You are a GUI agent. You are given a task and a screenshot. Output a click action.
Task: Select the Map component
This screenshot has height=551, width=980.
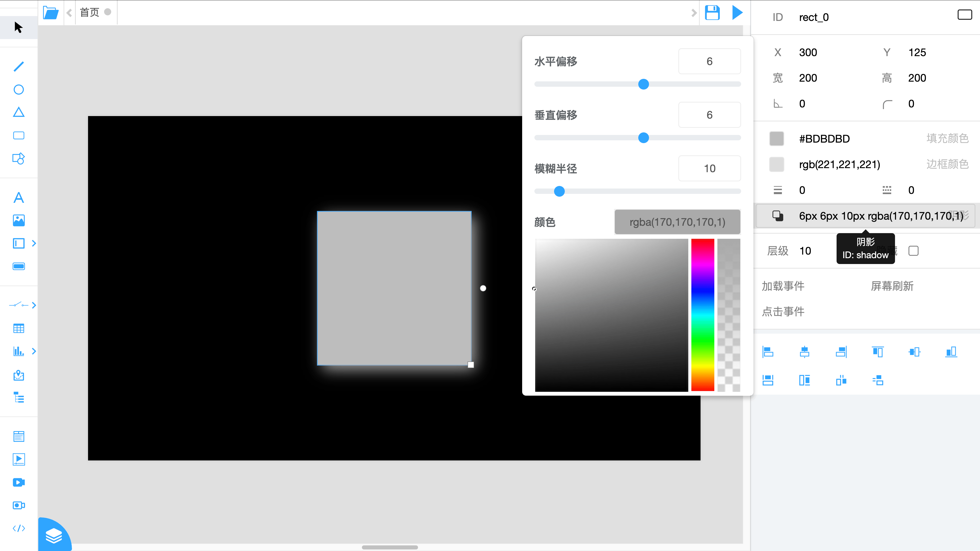coord(19,375)
